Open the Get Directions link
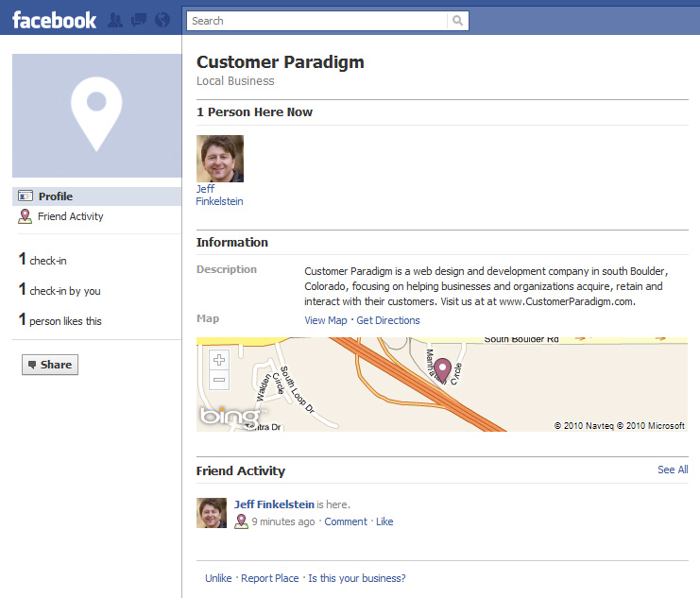The width and height of the screenshot is (700, 598). click(388, 320)
